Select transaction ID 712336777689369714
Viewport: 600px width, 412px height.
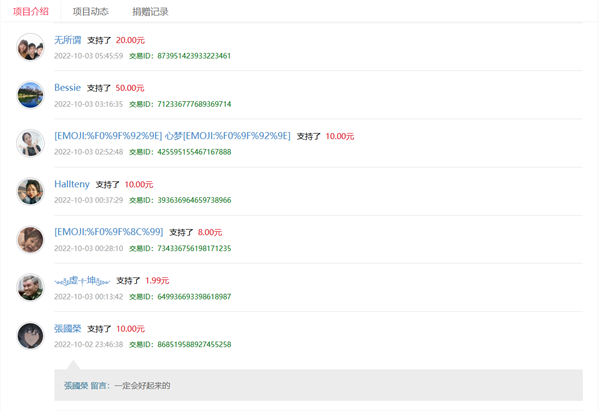click(x=194, y=104)
